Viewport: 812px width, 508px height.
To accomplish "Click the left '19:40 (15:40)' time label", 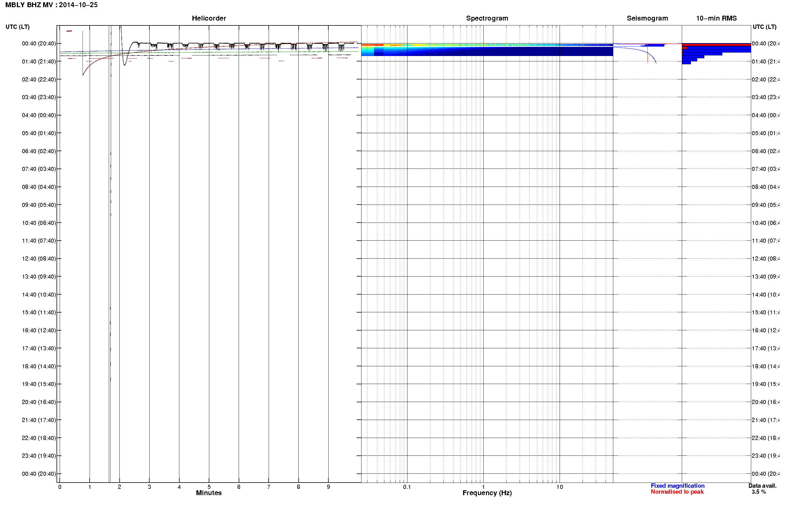I will (x=39, y=384).
